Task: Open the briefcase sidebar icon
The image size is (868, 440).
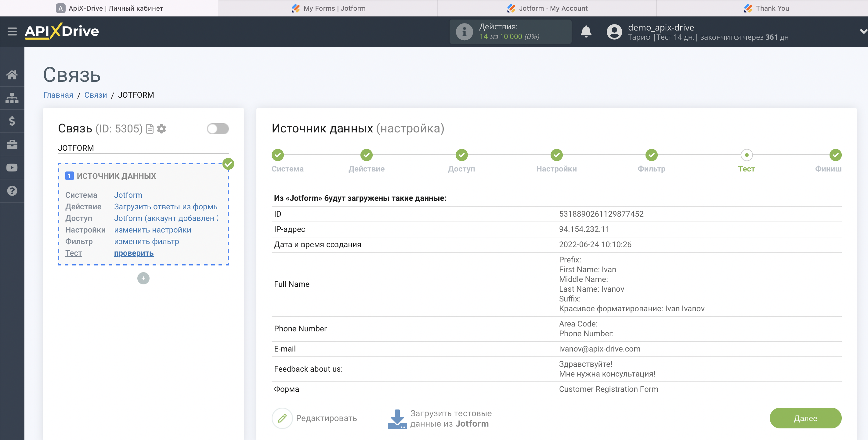Action: click(x=12, y=144)
